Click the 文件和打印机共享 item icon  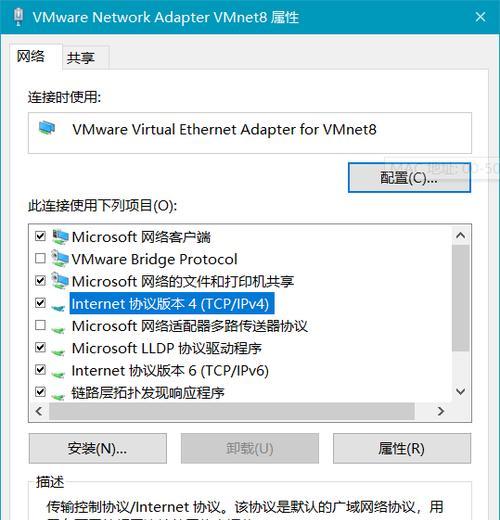tap(60, 281)
